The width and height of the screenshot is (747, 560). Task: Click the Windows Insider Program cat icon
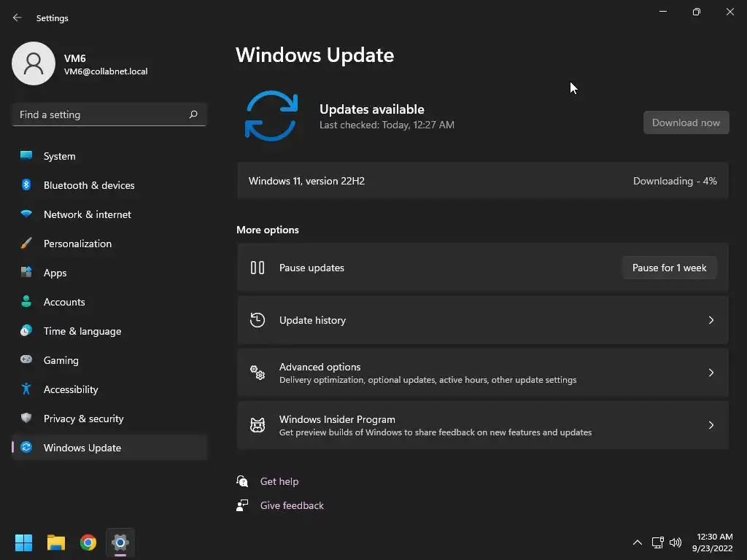258,425
